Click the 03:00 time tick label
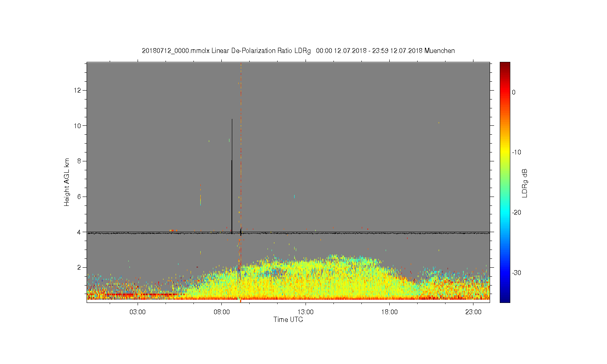607x364 pixels. point(138,312)
